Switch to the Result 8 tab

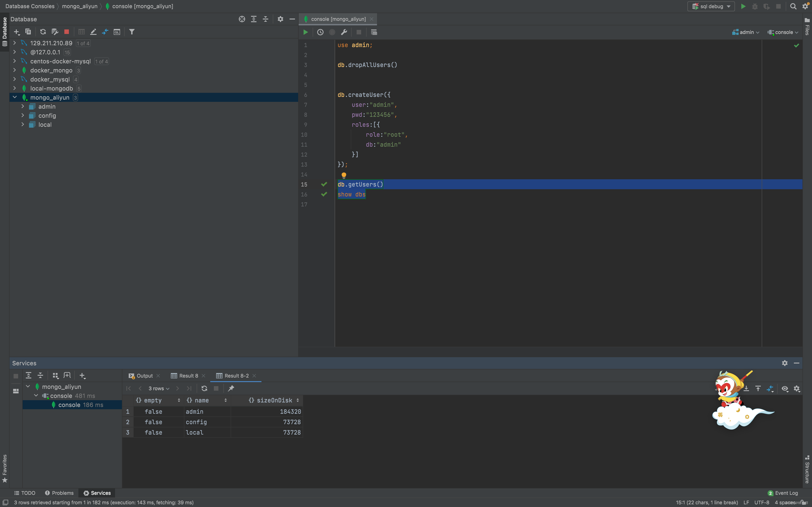click(188, 375)
